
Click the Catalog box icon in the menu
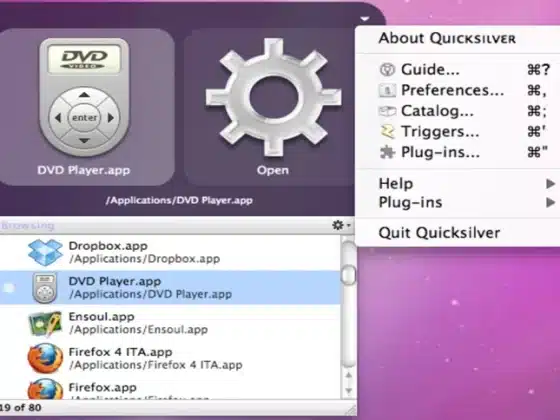(x=387, y=111)
